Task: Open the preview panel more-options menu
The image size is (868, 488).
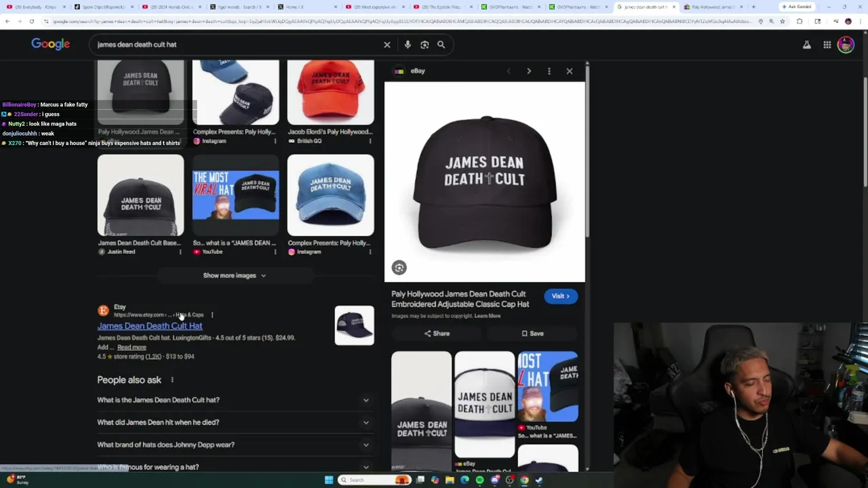Action: point(549,71)
